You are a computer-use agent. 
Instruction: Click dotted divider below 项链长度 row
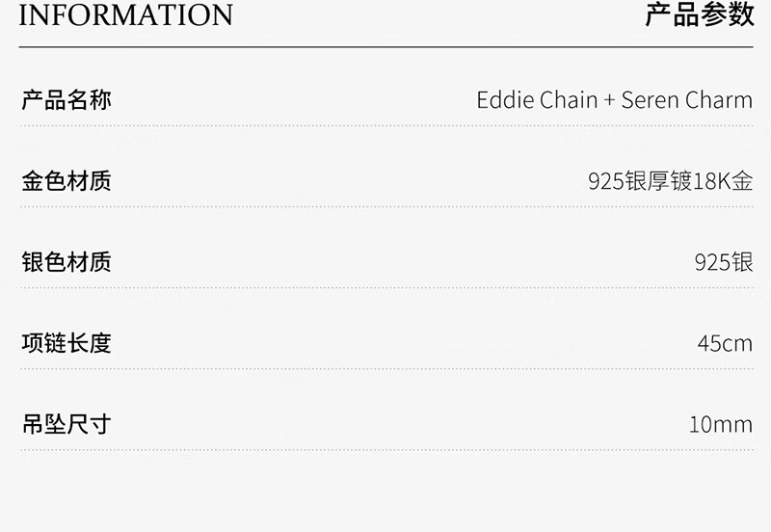coord(385,368)
